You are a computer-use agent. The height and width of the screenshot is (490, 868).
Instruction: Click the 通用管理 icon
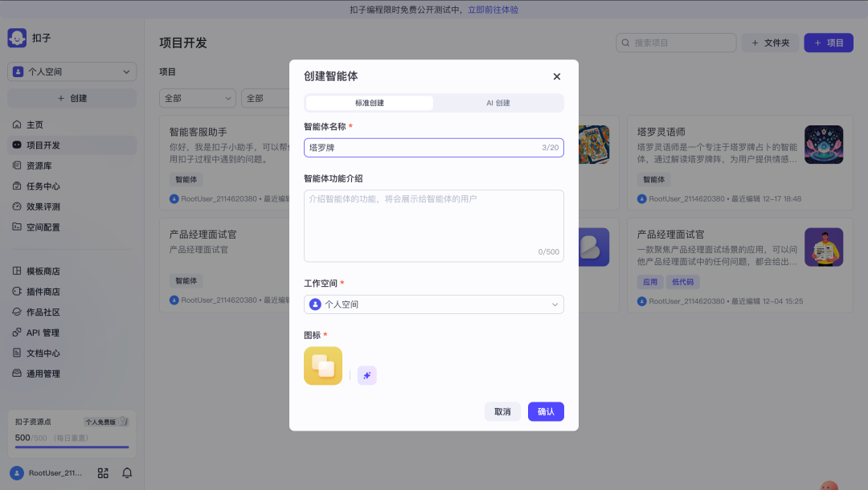17,374
